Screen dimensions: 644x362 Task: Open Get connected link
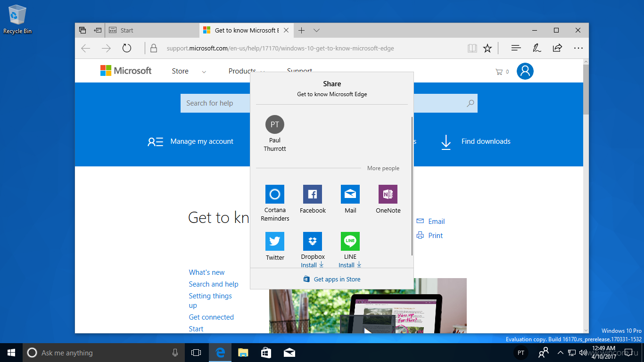pyautogui.click(x=211, y=317)
